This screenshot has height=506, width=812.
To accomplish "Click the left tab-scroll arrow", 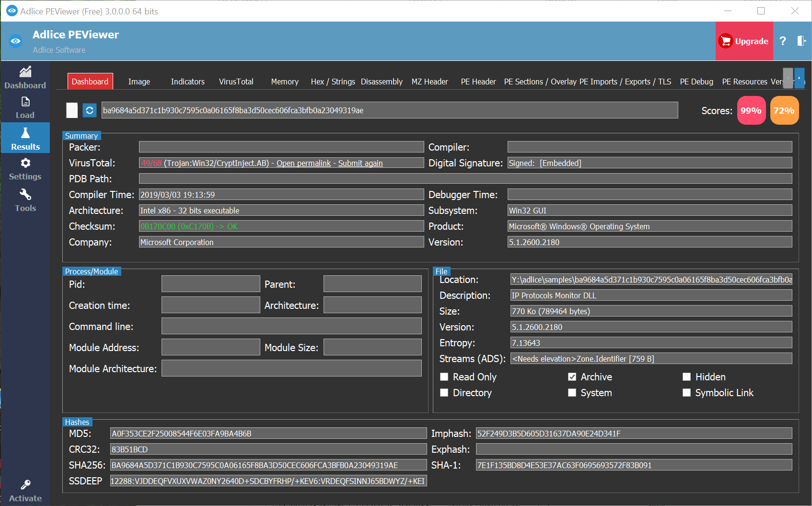I will [788, 78].
